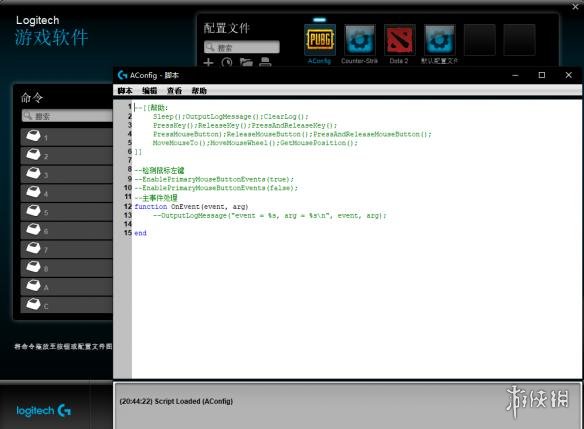This screenshot has width=584, height=429.
Task: Select command key C in command list
Action: click(x=66, y=305)
